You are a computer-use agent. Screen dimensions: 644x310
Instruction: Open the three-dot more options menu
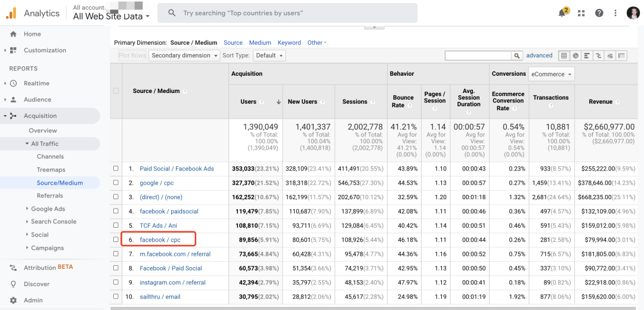615,13
